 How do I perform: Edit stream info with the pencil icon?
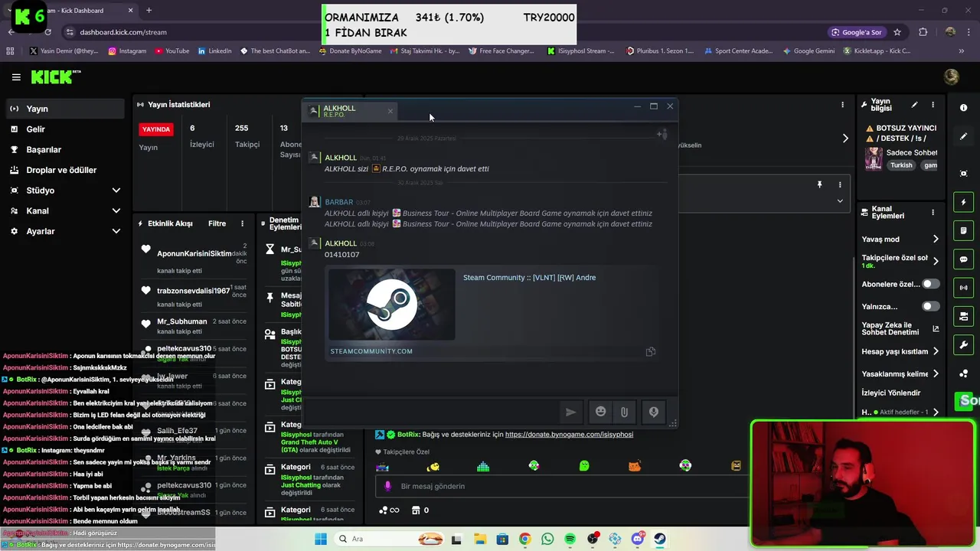[914, 105]
